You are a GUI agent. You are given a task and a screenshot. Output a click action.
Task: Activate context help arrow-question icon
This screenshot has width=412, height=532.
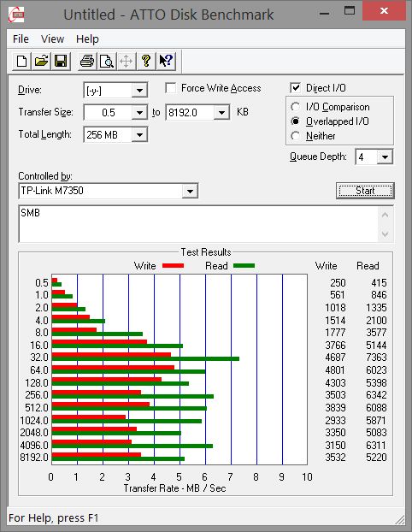[x=166, y=62]
